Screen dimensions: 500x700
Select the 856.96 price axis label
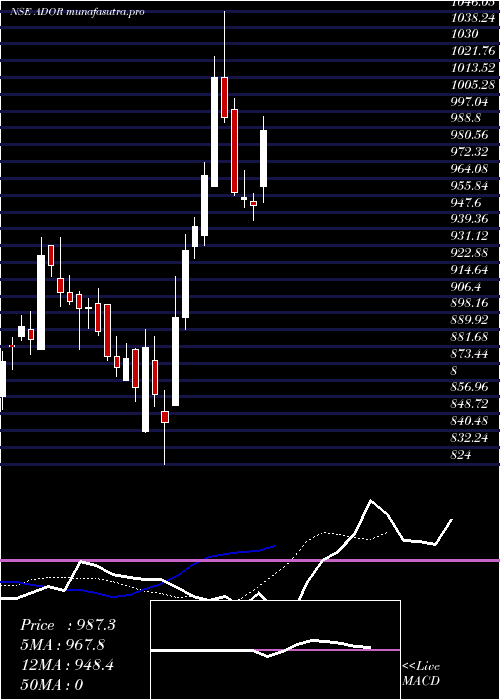click(x=470, y=387)
